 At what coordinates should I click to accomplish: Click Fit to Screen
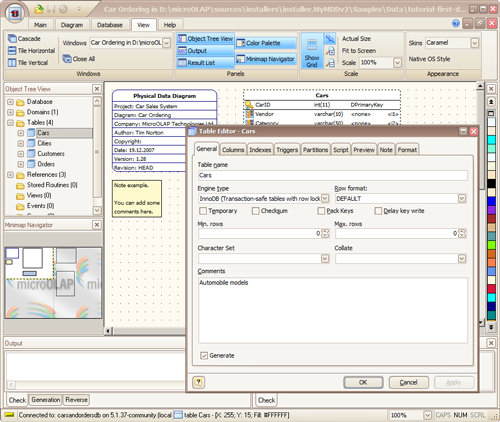(359, 51)
